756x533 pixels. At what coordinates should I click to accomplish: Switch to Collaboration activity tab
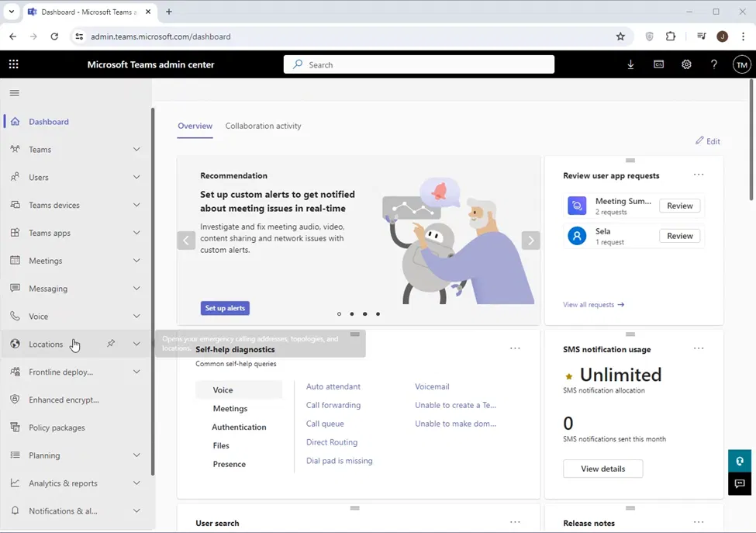click(263, 126)
